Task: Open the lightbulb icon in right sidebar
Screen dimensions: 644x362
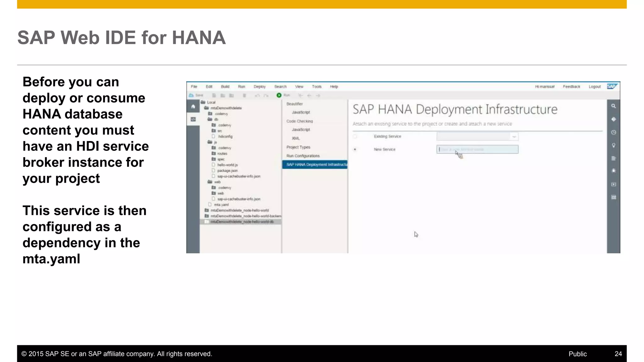Action: tap(613, 145)
